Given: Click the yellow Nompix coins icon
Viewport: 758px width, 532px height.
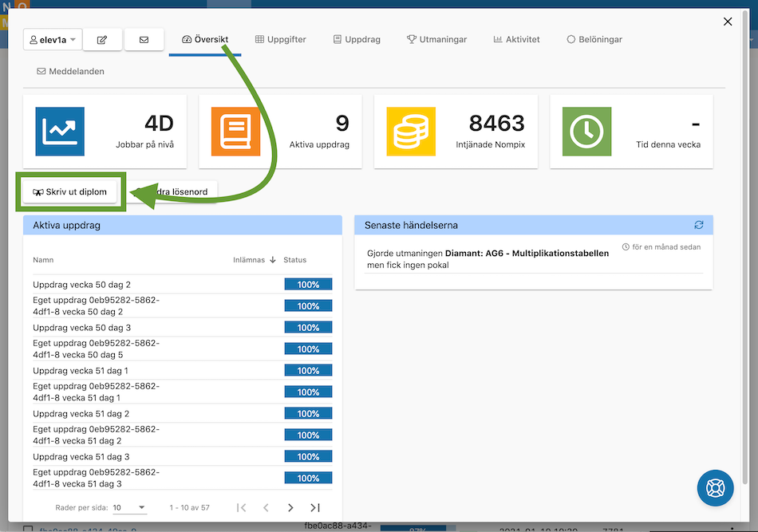Looking at the screenshot, I should (411, 132).
